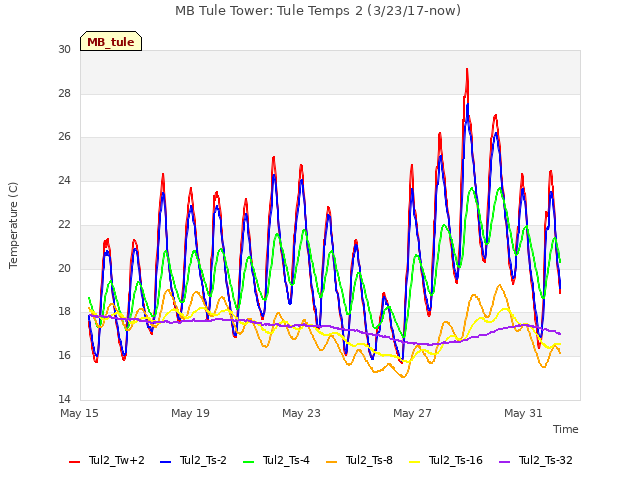Click the May 27 axis tick label
Viewport: 640px width, 480px height.
[413, 413]
